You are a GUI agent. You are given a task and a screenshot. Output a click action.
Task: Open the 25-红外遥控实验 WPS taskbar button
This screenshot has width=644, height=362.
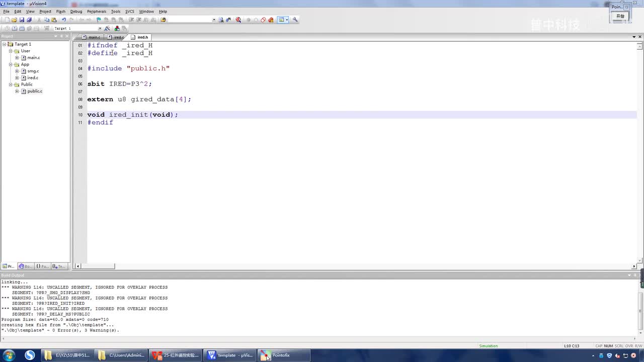click(176, 355)
